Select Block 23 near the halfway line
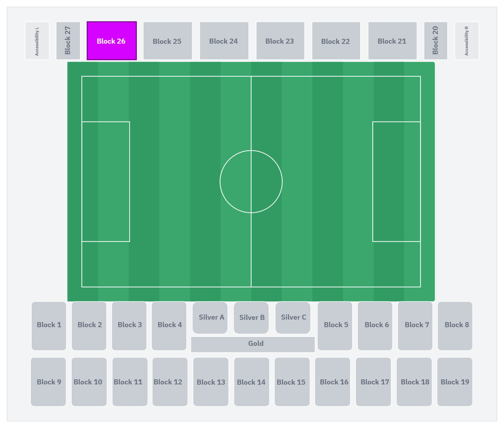This screenshot has height=428, width=504. (280, 41)
